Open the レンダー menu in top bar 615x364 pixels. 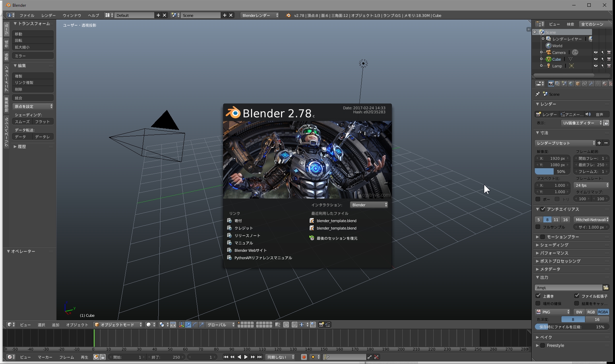tap(49, 16)
